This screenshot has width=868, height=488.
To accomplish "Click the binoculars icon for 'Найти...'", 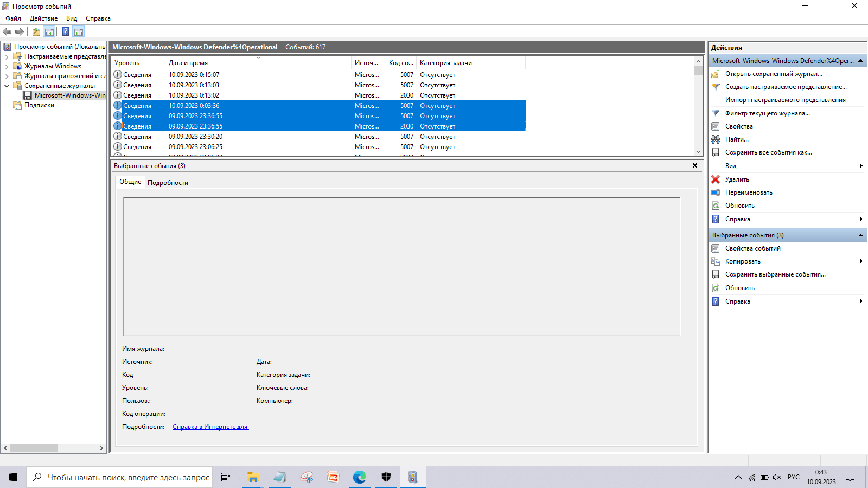I will [716, 139].
